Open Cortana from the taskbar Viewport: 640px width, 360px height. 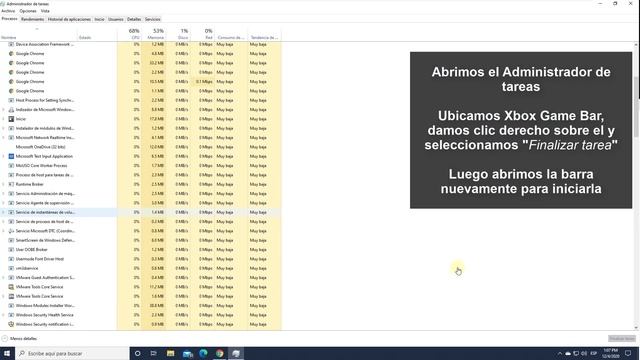(x=138, y=353)
